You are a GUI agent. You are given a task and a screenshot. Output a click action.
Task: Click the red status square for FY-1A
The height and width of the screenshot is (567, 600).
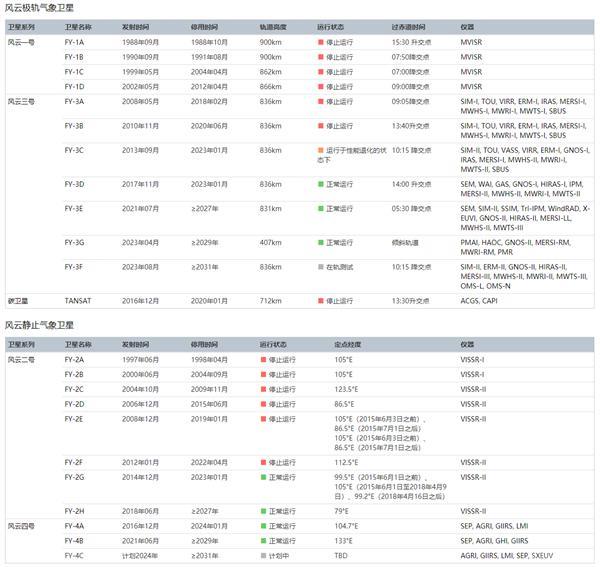pyautogui.click(x=319, y=43)
